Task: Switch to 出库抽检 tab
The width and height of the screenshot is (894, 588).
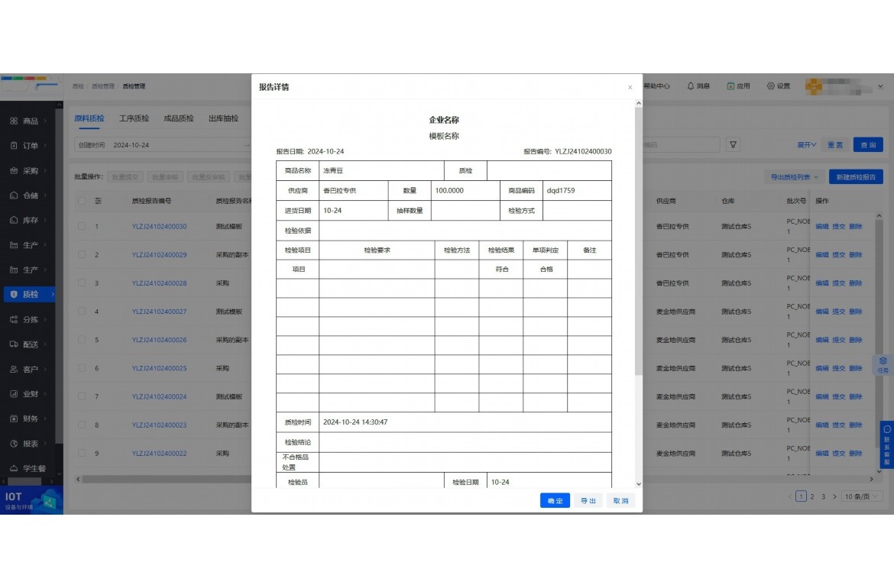Action: point(223,118)
